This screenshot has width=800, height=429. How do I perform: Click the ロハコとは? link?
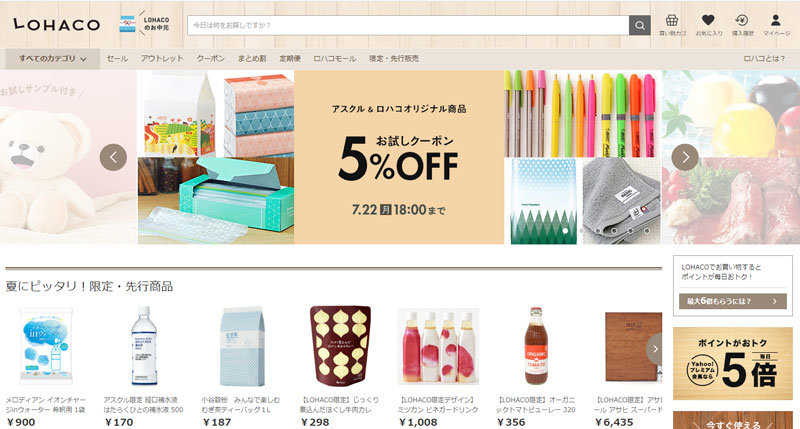[x=764, y=59]
